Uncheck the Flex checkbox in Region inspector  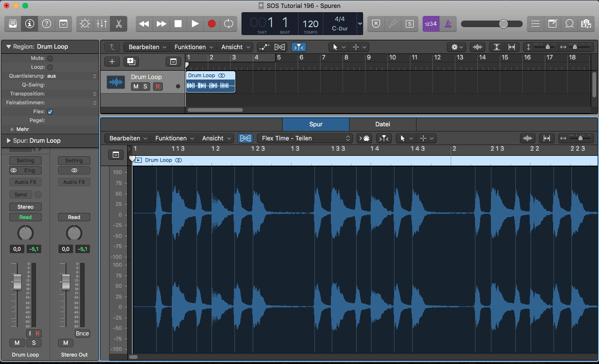click(50, 112)
